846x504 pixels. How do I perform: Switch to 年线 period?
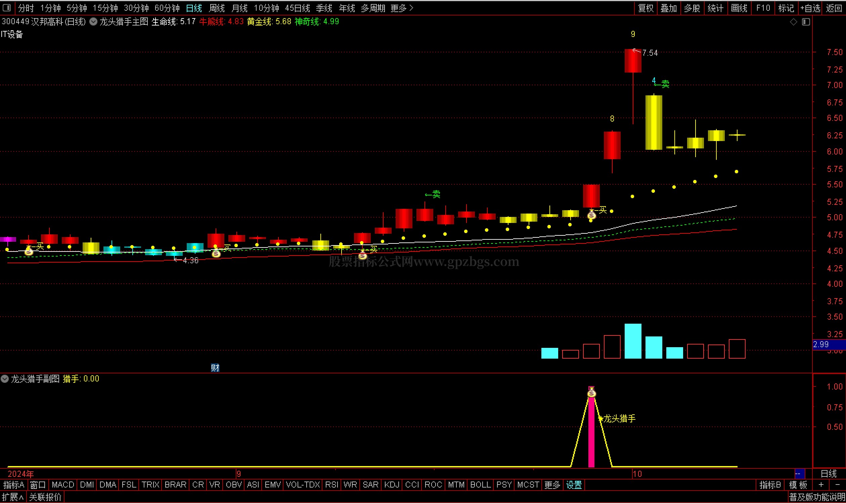347,8
